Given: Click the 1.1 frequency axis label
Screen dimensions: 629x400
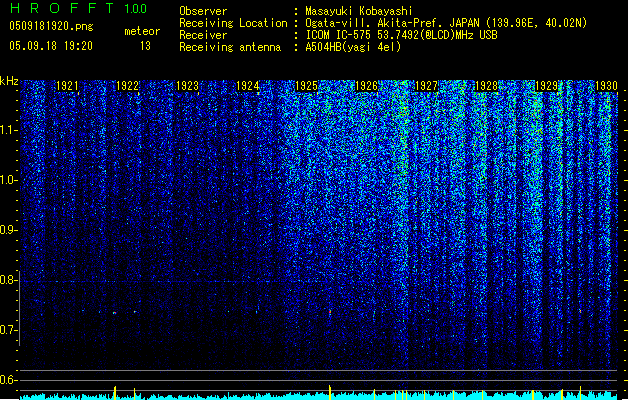Looking at the screenshot, I should 8,130.
